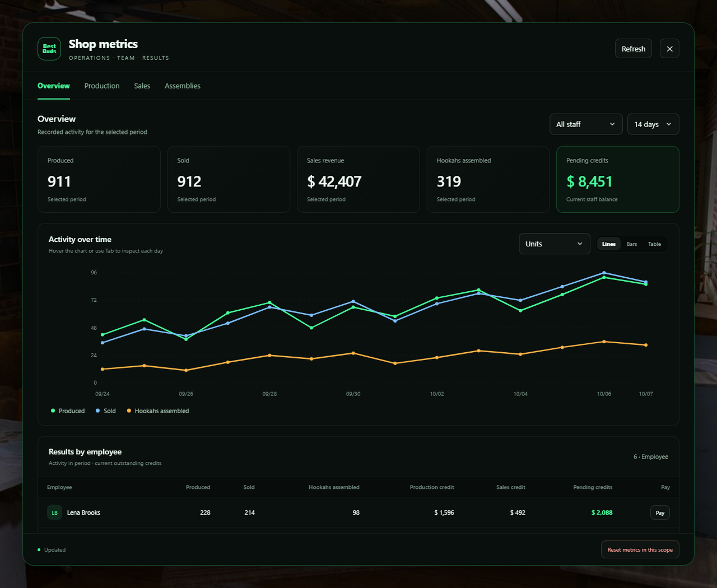Click the Produced column header in table
717x588 pixels.
(198, 487)
